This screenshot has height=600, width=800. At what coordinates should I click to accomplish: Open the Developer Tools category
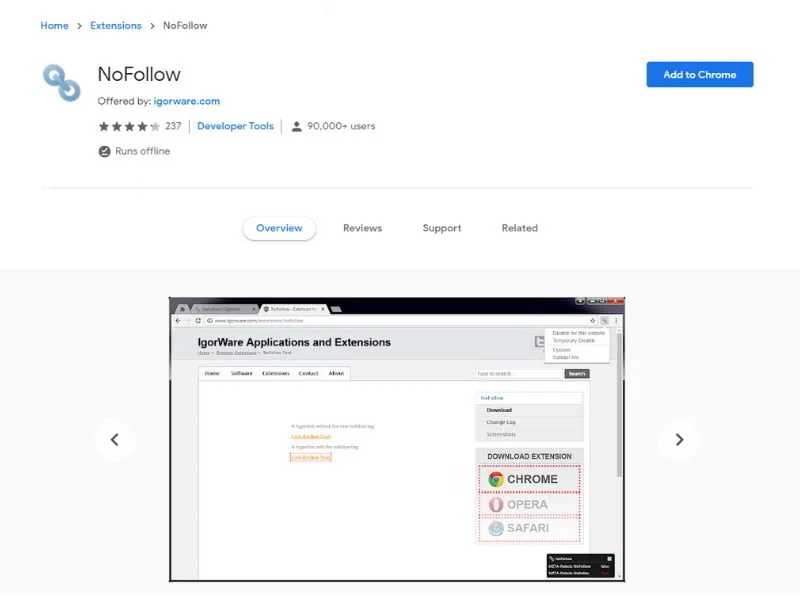point(235,126)
